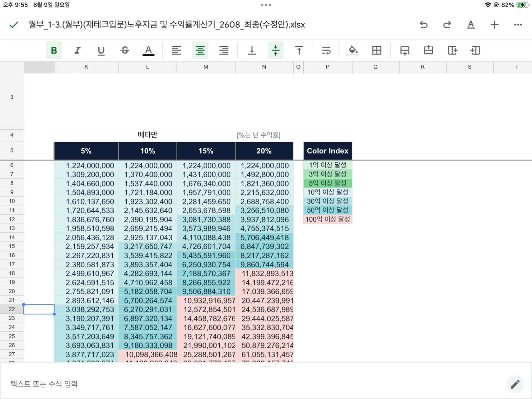Select cell with 10,932,916,957
The width and height of the screenshot is (532, 399).
(x=206, y=301)
